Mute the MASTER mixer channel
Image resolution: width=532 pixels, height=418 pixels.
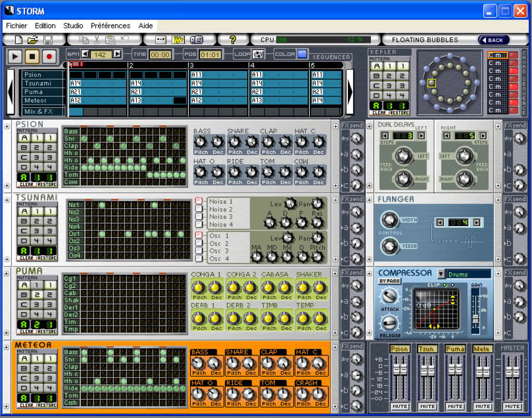pyautogui.click(x=512, y=407)
